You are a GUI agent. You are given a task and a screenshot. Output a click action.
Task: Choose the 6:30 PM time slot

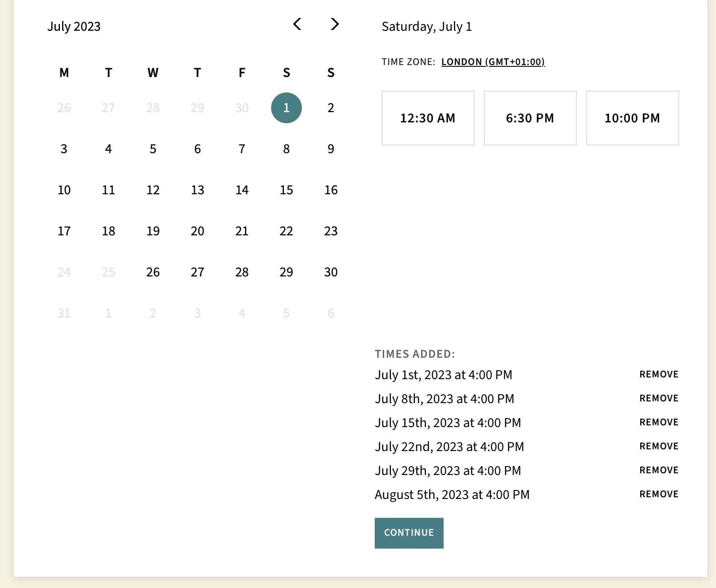pyautogui.click(x=530, y=118)
